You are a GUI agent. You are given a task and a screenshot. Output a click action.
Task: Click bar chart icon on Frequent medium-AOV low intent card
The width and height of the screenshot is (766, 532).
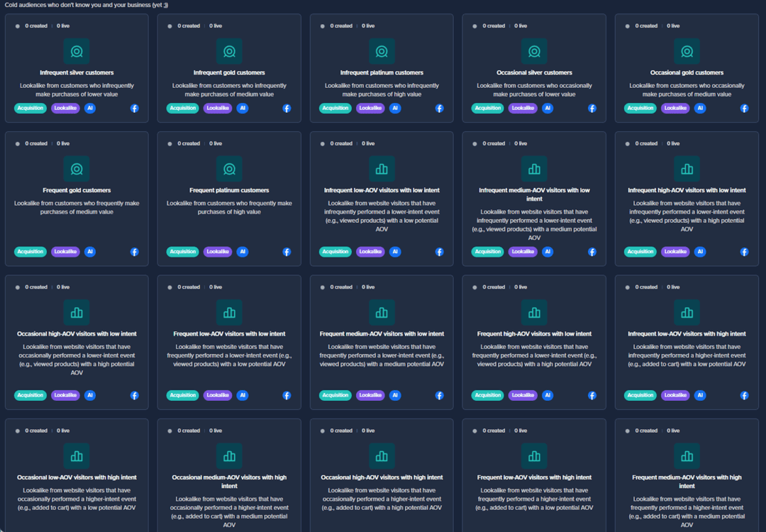pyautogui.click(x=382, y=313)
